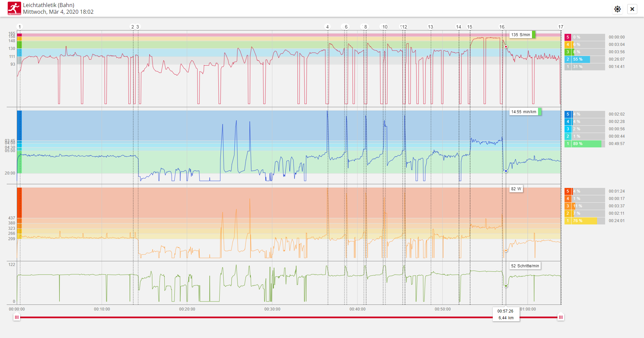The image size is (644, 338).
Task: Click heart rate zone 2 bar showing 55 %
Action: [585, 59]
